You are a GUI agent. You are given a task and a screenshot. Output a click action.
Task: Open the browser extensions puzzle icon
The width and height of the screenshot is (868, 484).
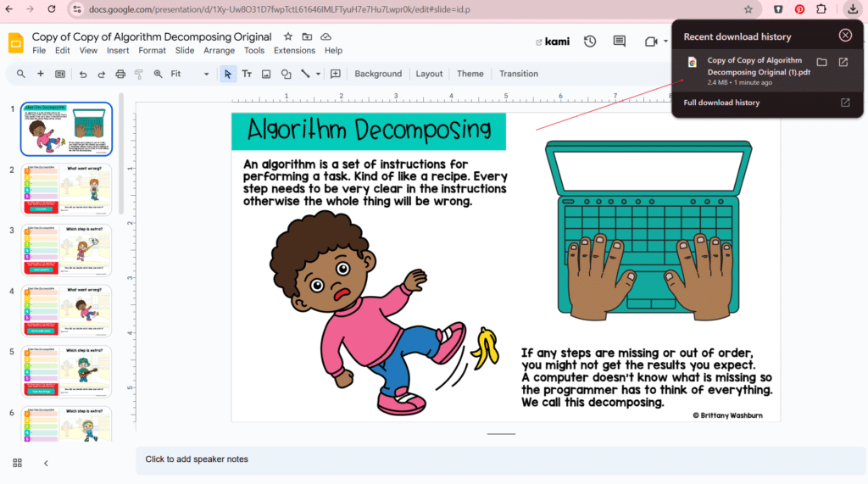(x=821, y=8)
